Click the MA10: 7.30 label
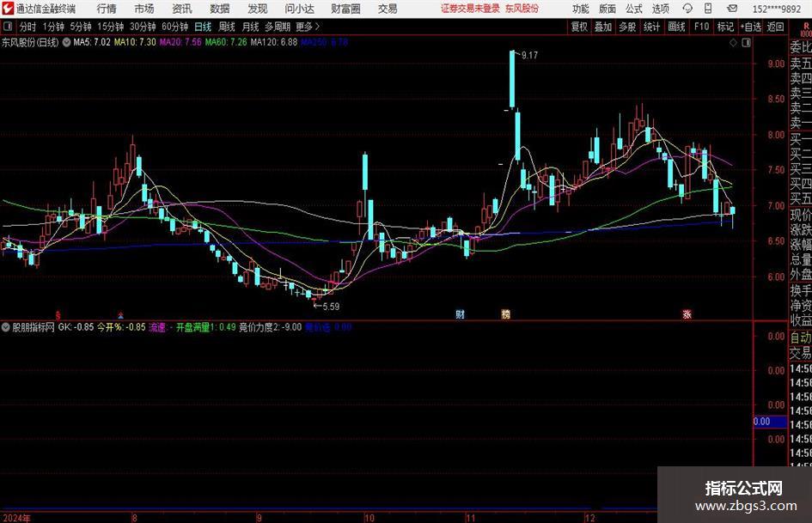Screen dimensions: 812x523 [135, 42]
